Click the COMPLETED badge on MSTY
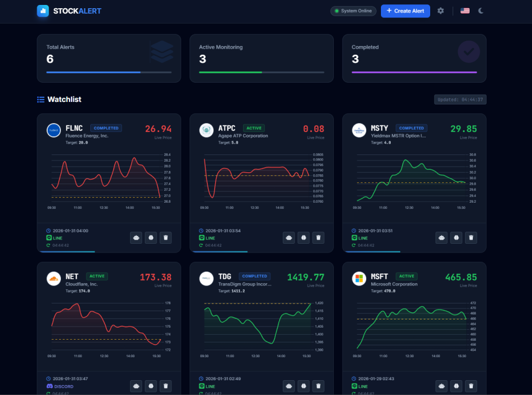 [412, 128]
